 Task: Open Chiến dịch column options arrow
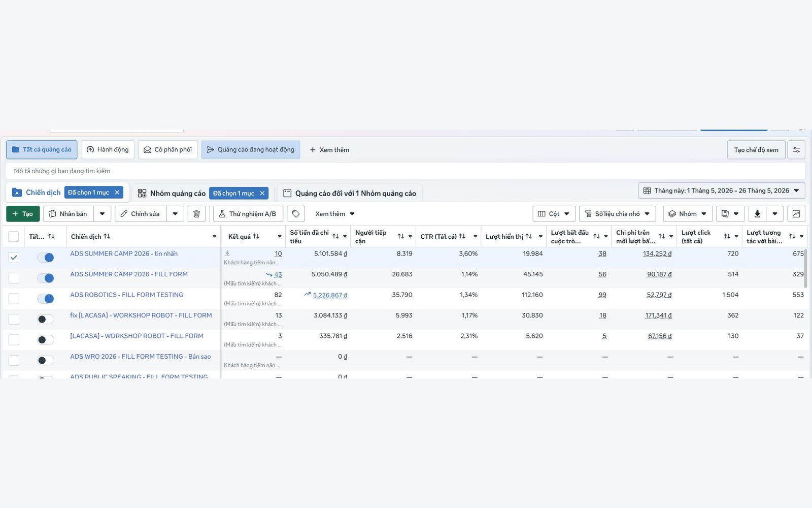pos(214,237)
